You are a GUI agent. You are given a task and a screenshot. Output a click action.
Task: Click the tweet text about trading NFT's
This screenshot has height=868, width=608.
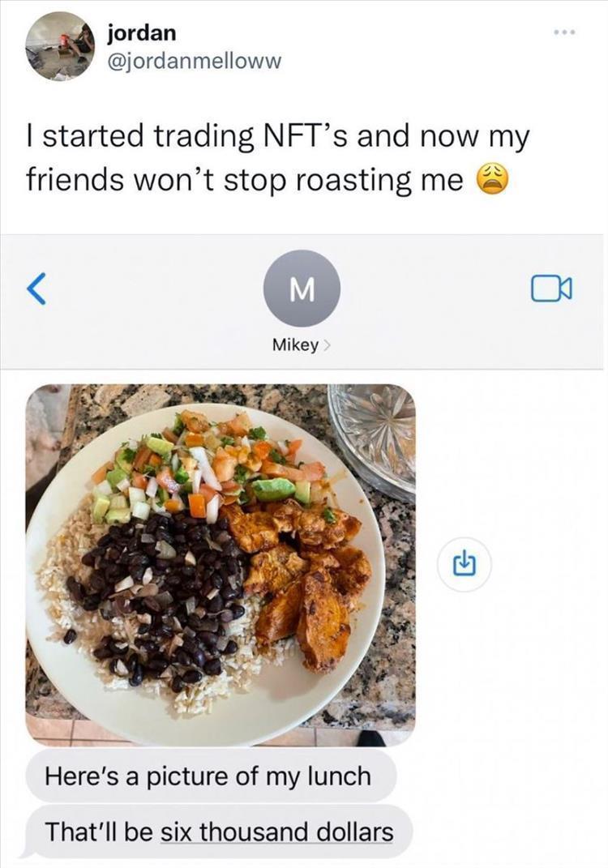tap(277, 158)
